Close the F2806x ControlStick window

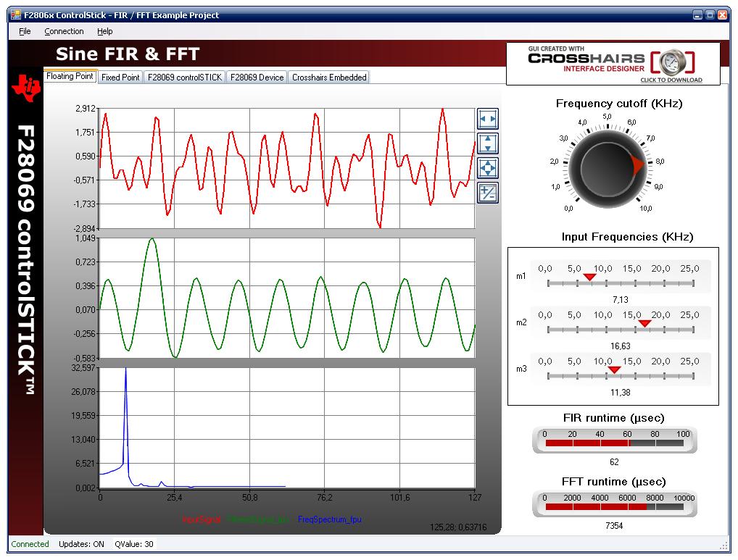(722, 15)
